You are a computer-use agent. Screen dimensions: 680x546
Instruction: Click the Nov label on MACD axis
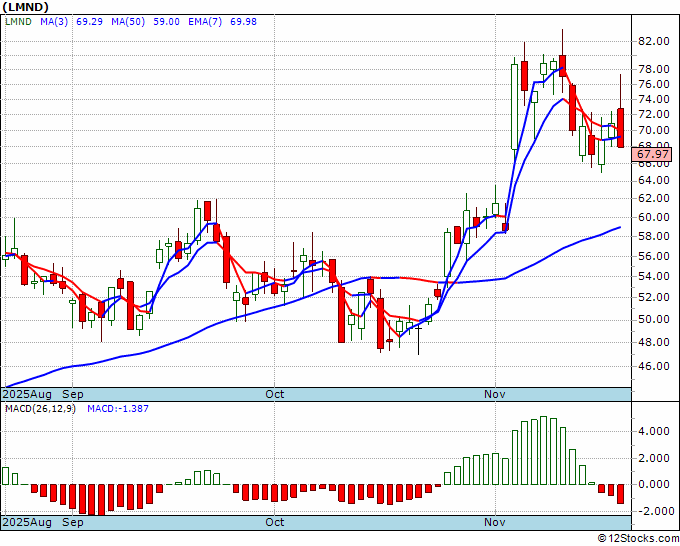click(x=495, y=522)
